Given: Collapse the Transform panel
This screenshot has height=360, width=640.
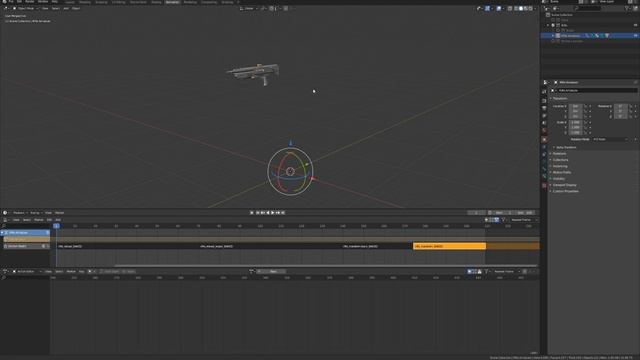Looking at the screenshot, I should coord(559,98).
